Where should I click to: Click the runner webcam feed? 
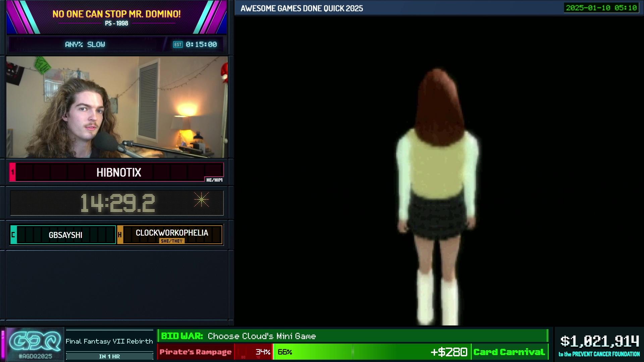click(x=117, y=107)
